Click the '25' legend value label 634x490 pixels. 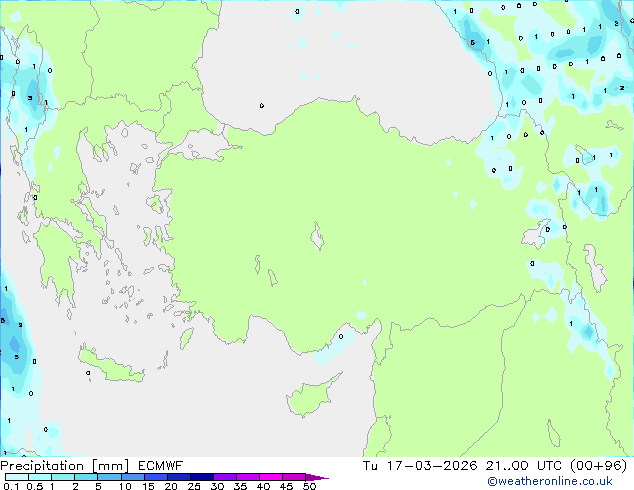click(x=194, y=486)
